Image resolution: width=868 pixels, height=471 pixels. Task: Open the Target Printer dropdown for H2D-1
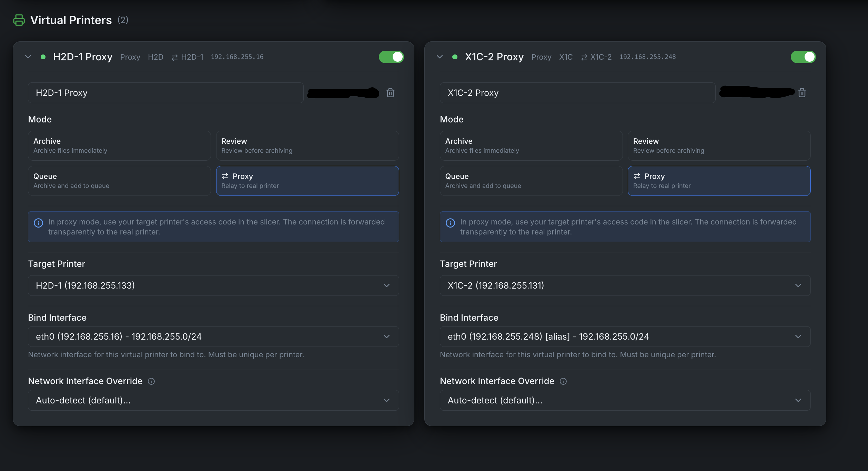point(213,285)
